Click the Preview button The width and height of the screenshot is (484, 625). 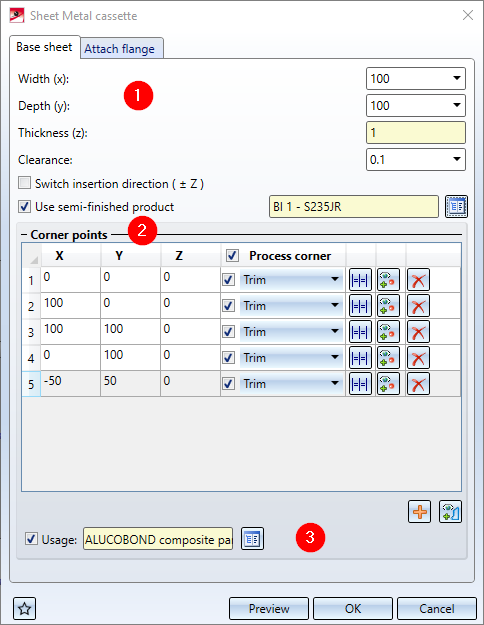pos(269,609)
